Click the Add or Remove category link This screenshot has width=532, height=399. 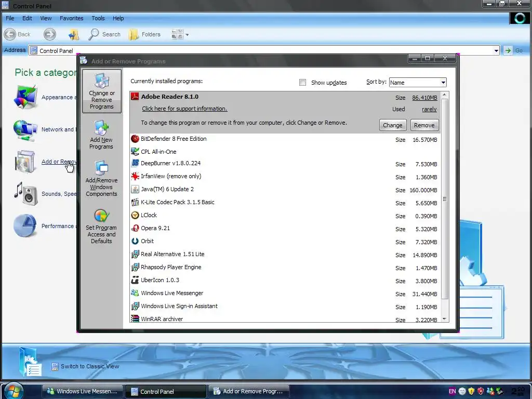pos(59,162)
